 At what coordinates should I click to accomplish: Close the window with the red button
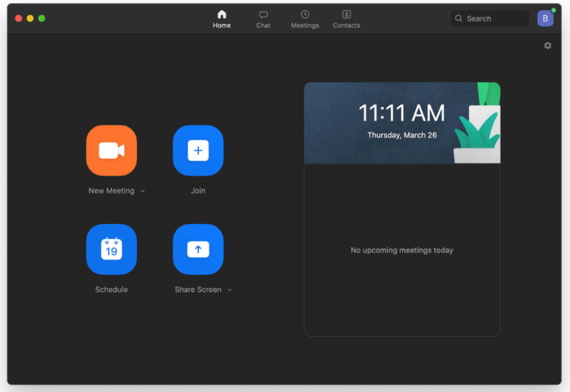(19, 19)
